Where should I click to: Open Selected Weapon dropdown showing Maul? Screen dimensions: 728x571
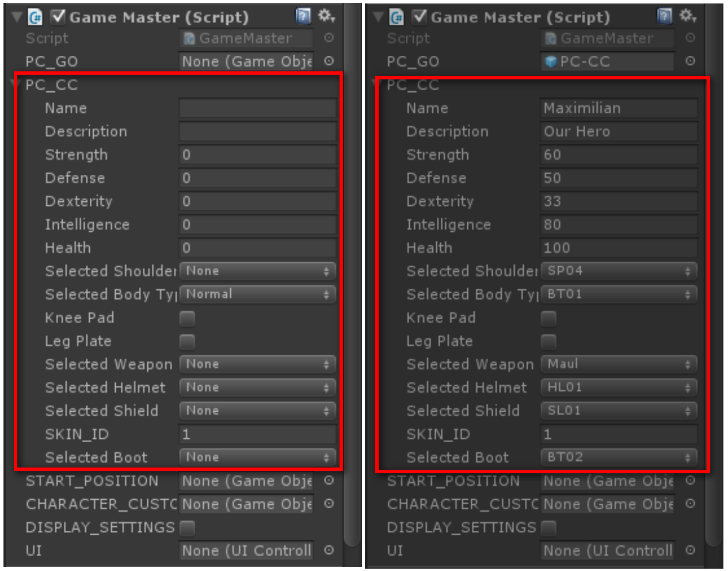coord(619,364)
